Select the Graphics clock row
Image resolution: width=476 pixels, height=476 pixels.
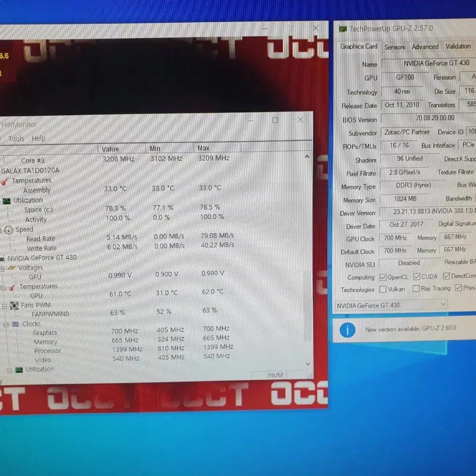click(x=45, y=333)
